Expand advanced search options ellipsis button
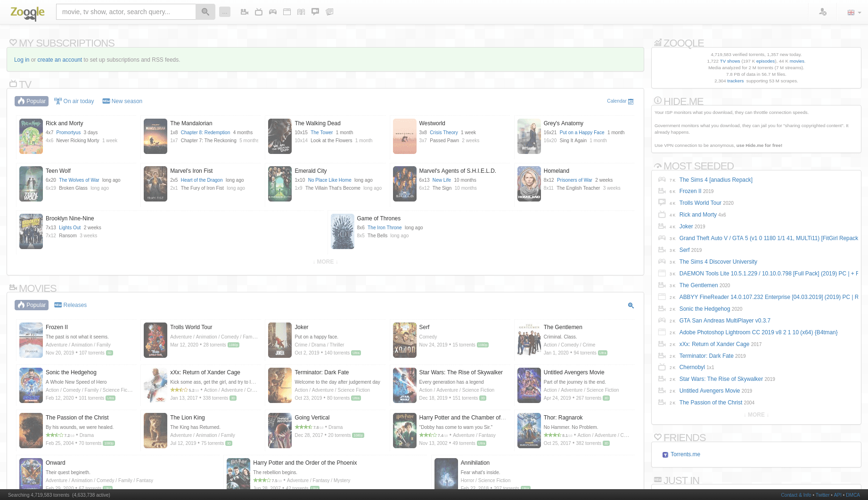Viewport: 868px width, 500px height. (225, 12)
